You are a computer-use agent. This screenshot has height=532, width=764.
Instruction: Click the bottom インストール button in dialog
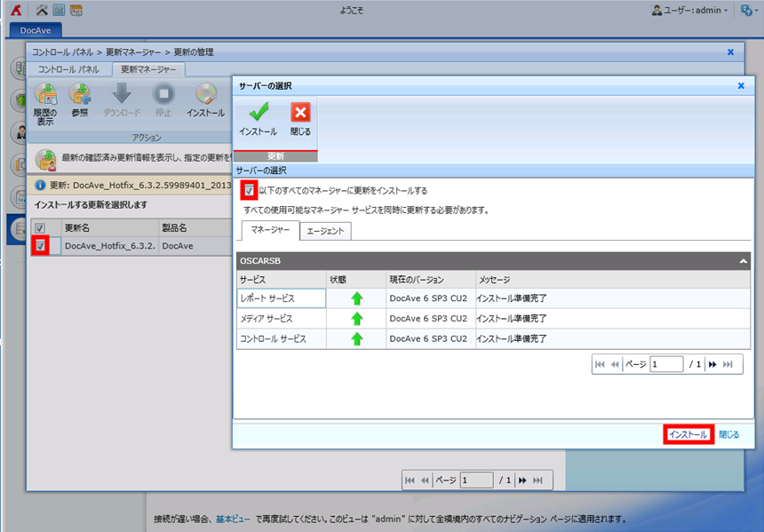[688, 434]
